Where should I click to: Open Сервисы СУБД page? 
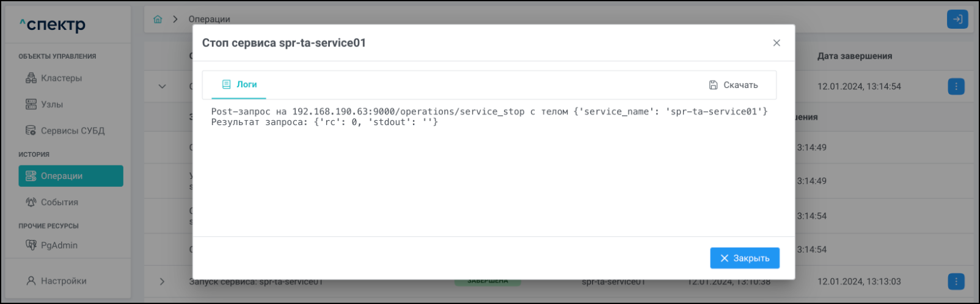point(72,131)
